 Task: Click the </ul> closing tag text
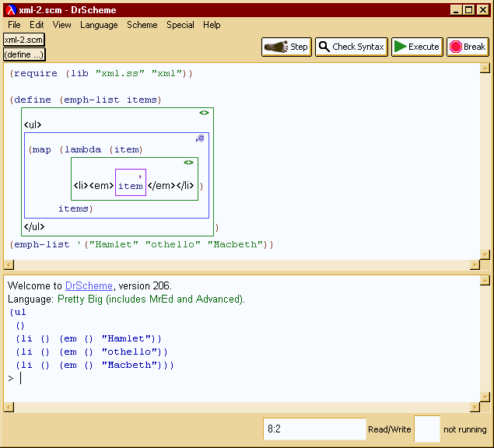coord(34,226)
